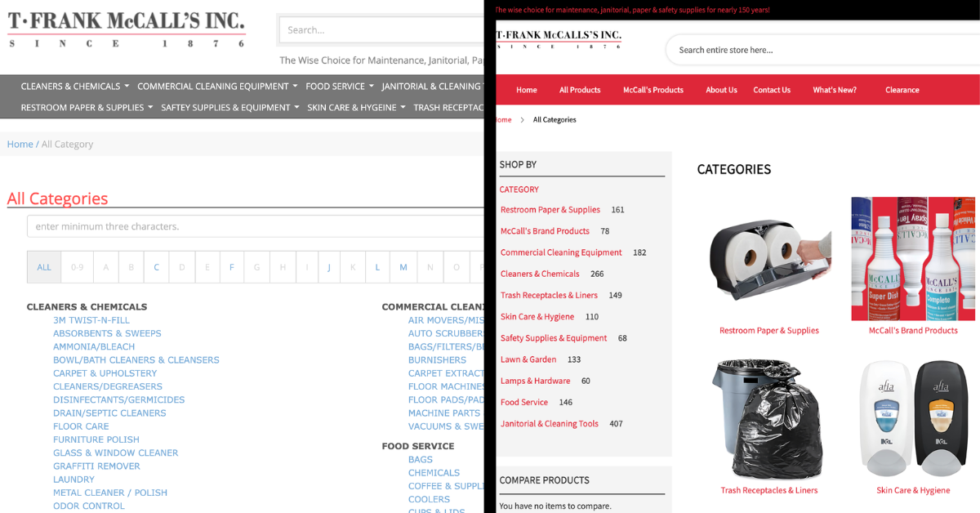Open BOWL/BATH CLEANERS & CLEANSERS link

coord(136,359)
